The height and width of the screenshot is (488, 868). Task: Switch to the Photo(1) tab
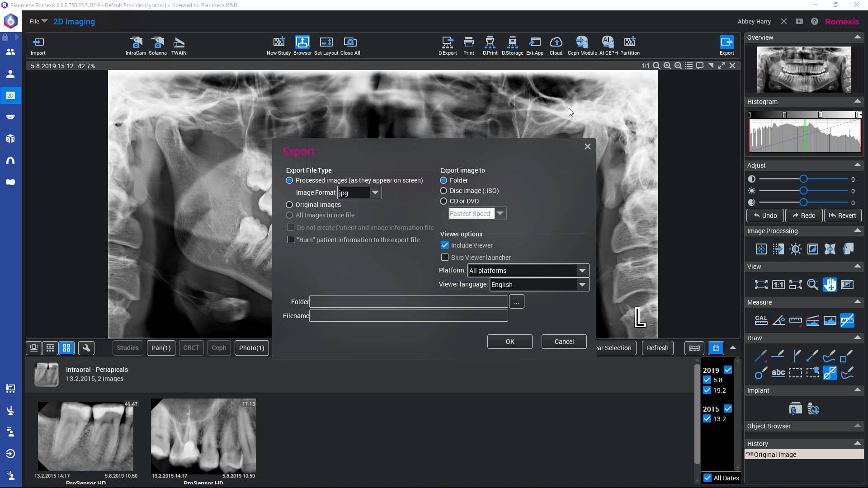pos(251,347)
